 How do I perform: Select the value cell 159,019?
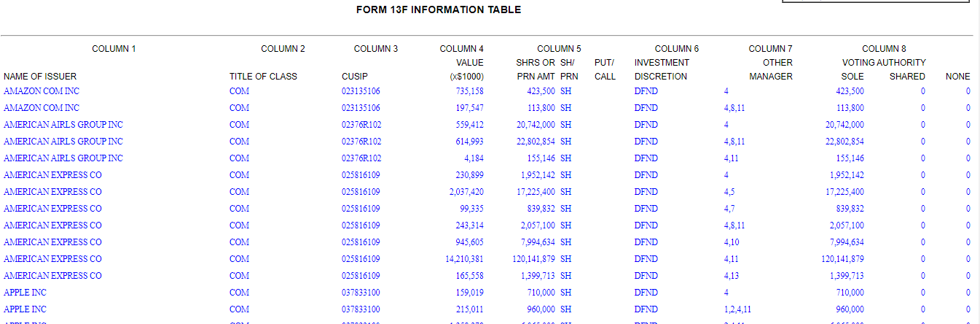469,293
